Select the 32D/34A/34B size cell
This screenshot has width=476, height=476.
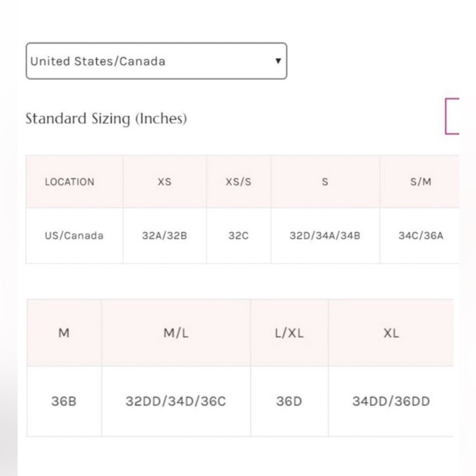pos(325,236)
